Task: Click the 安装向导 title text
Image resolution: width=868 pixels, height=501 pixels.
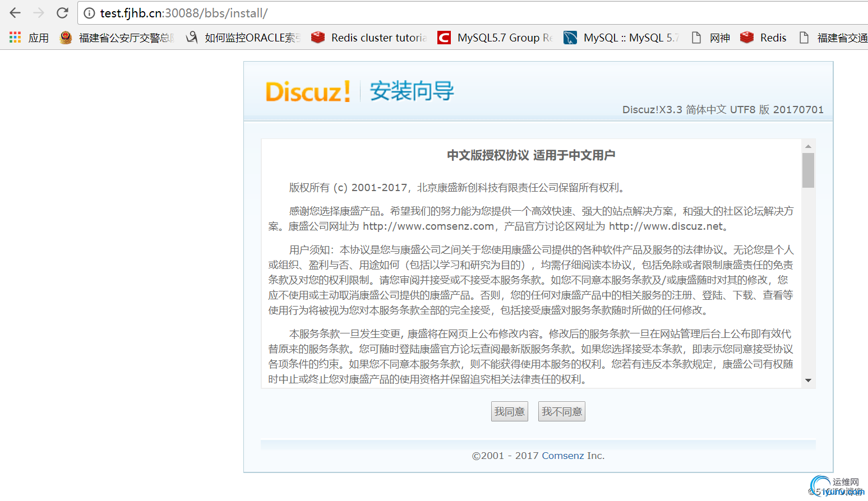Action: coord(412,91)
